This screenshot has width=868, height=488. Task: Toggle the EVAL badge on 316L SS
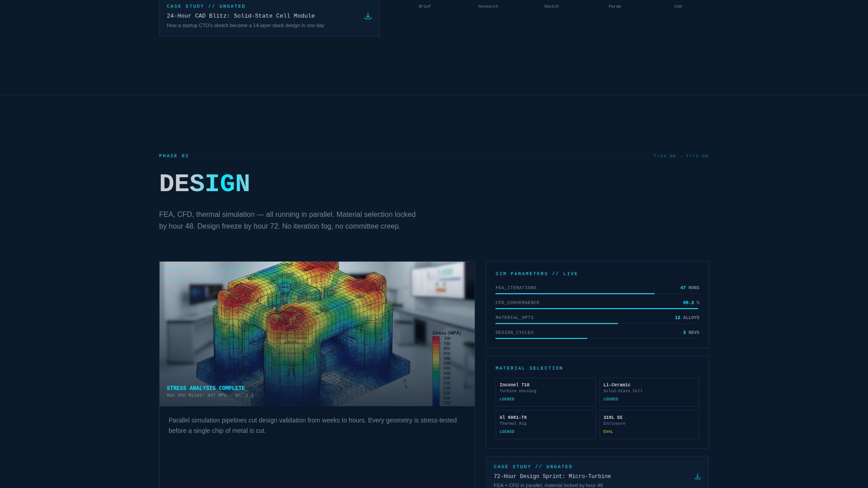point(608,432)
